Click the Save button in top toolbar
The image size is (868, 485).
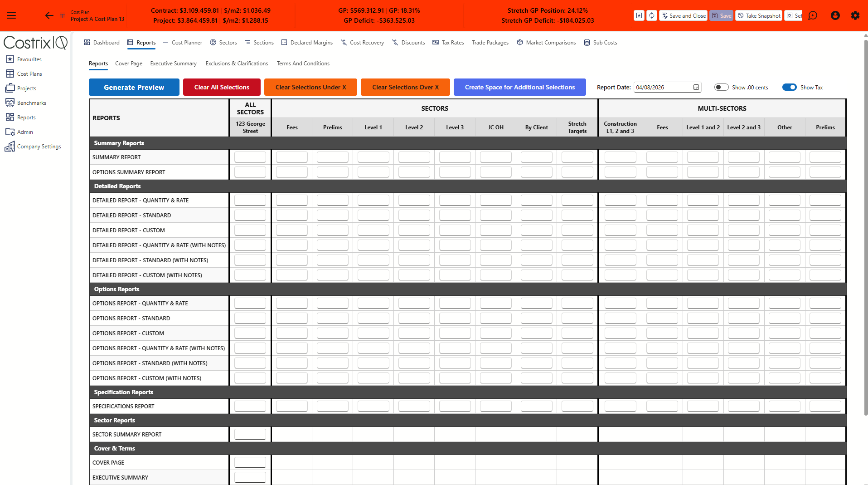[722, 15]
